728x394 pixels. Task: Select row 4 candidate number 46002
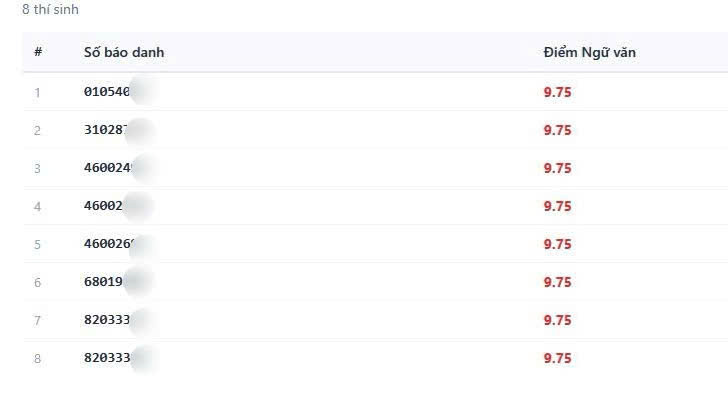coord(103,206)
